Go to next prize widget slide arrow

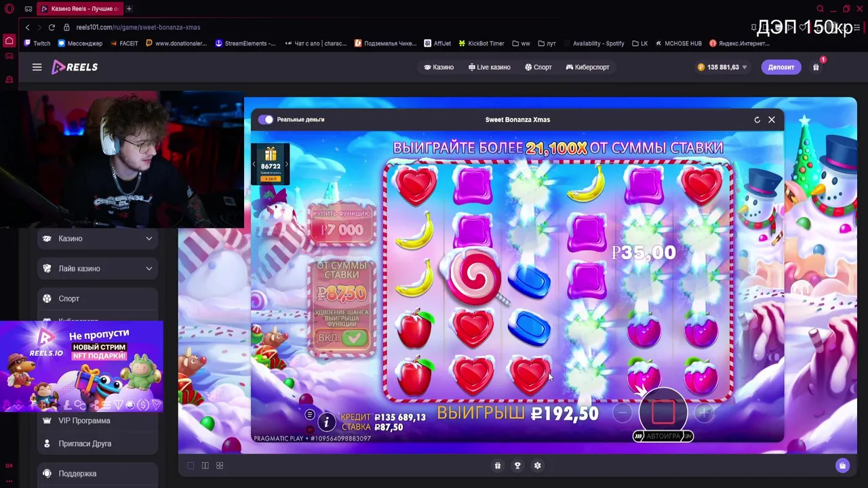pos(286,164)
